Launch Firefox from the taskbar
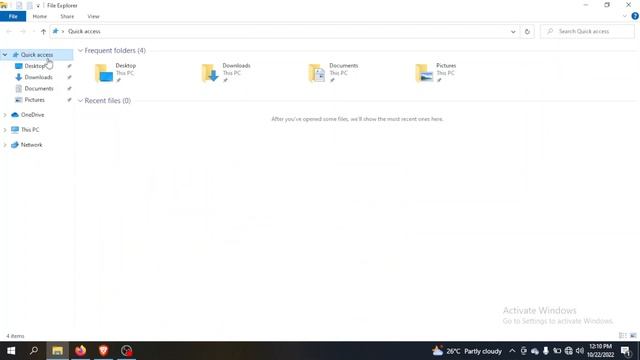640x360 pixels. click(80, 351)
